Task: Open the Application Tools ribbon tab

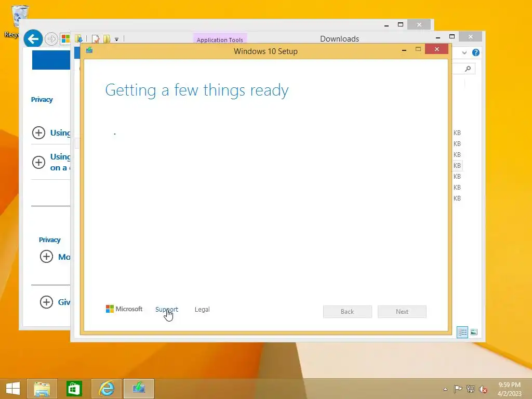Action: click(x=220, y=39)
